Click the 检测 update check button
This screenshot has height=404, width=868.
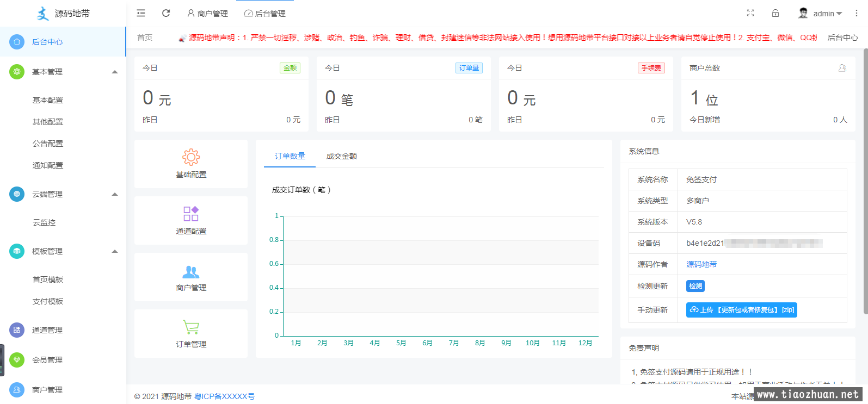coord(695,286)
